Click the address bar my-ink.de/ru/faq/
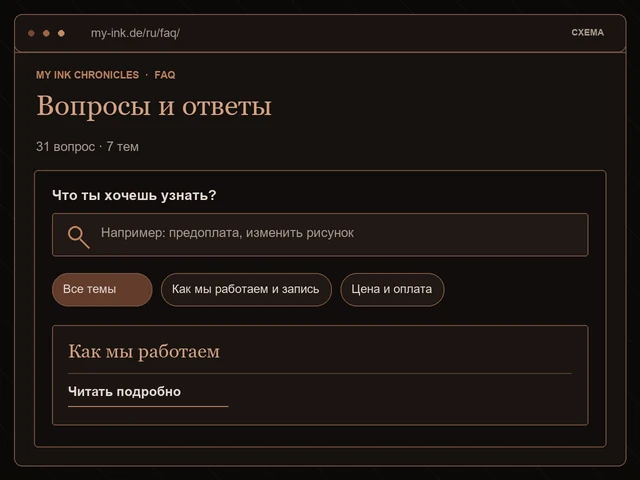Screen dimensions: 640x480 coord(135,33)
